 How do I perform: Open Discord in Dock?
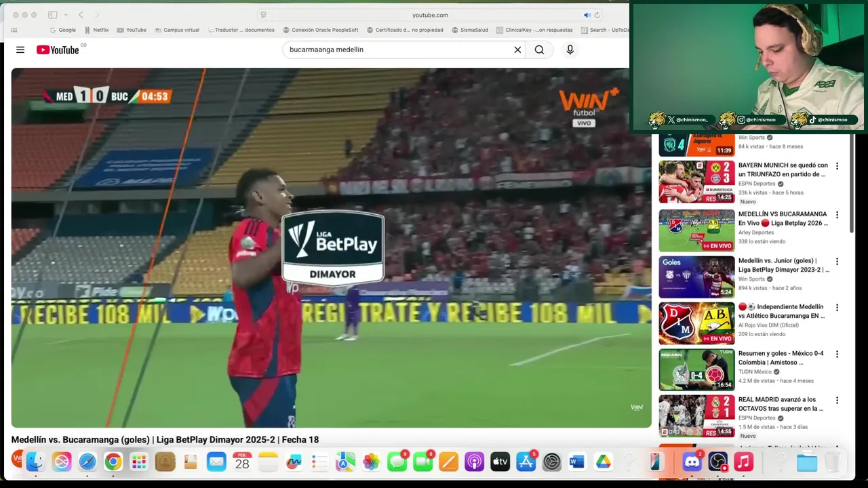[x=692, y=462]
